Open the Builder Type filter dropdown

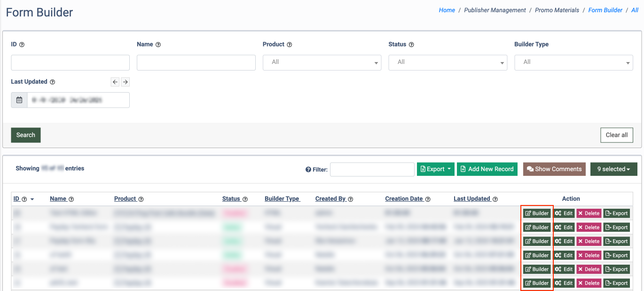(573, 63)
